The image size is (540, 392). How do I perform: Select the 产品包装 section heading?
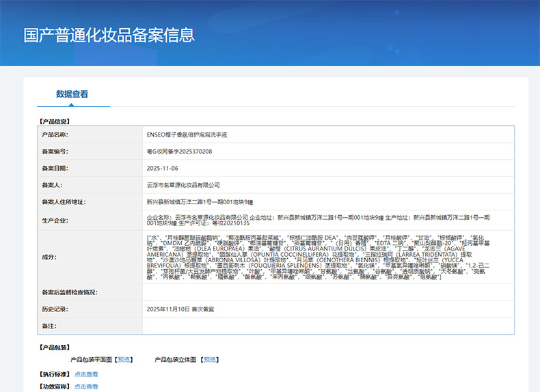[55, 348]
